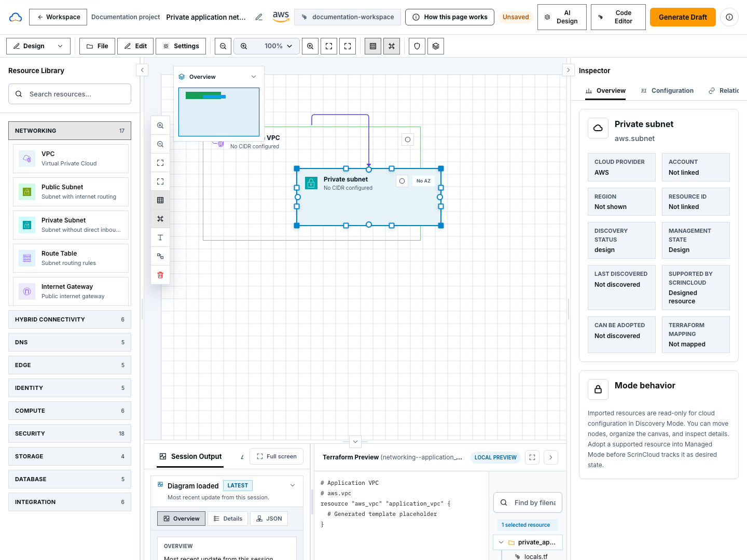
Task: Select the connector tool in canvas toolbar
Action: pos(160,256)
